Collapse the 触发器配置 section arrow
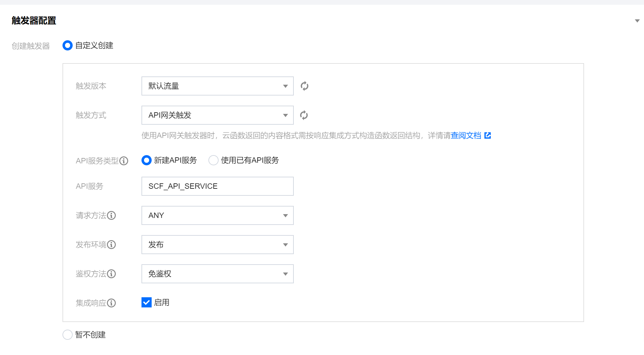 click(637, 21)
